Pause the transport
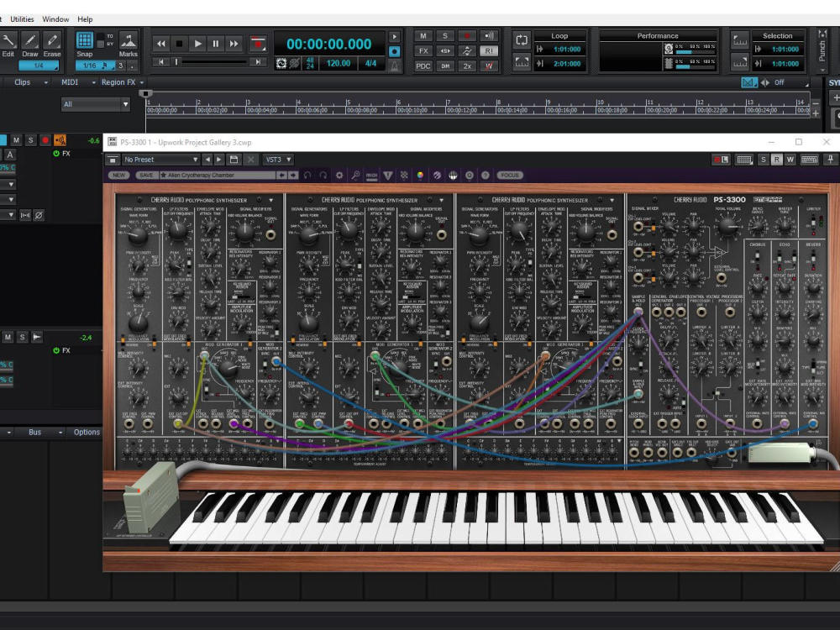 click(215, 44)
